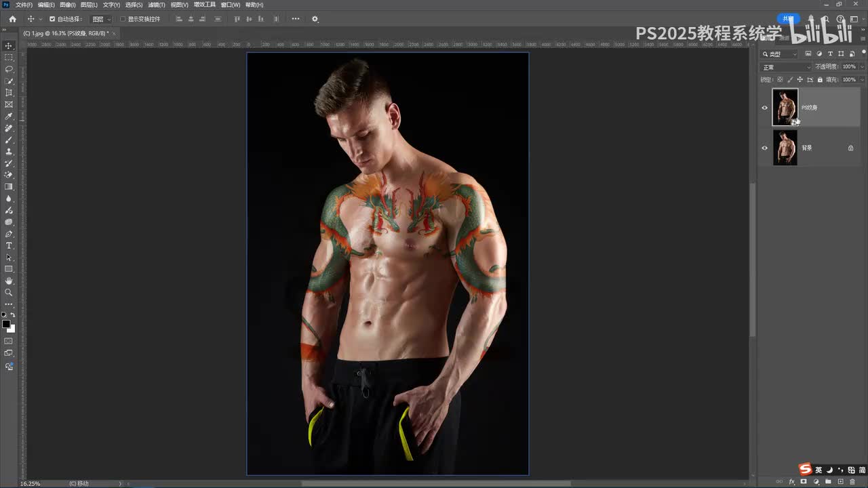Select the Horizontal Type tool
Image resolution: width=868 pixels, height=488 pixels.
[9, 245]
